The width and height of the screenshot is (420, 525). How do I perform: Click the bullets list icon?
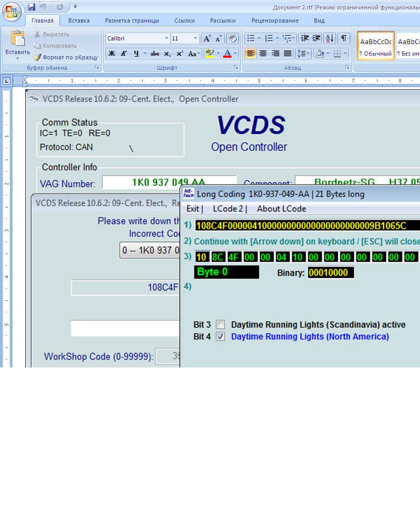[x=251, y=38]
